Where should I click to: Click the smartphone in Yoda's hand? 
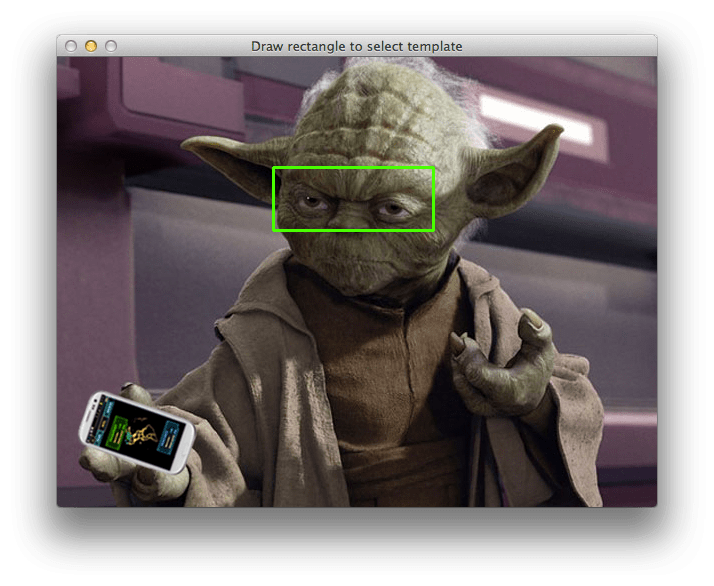click(x=137, y=432)
